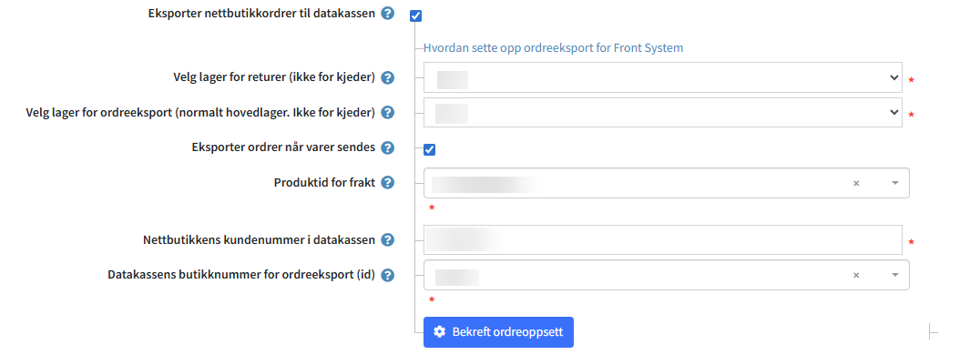Click help icon beside Velg lager for returer
The image size is (980, 355).
point(387,77)
